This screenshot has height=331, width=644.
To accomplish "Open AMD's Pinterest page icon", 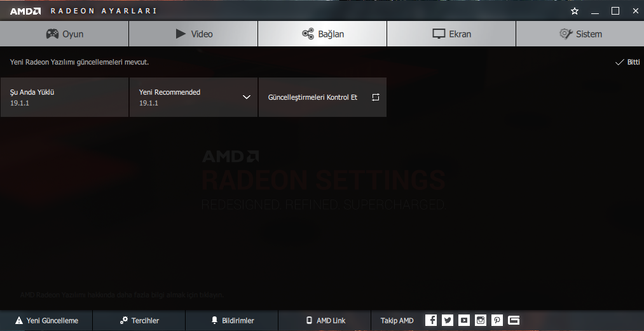I will tap(497, 320).
